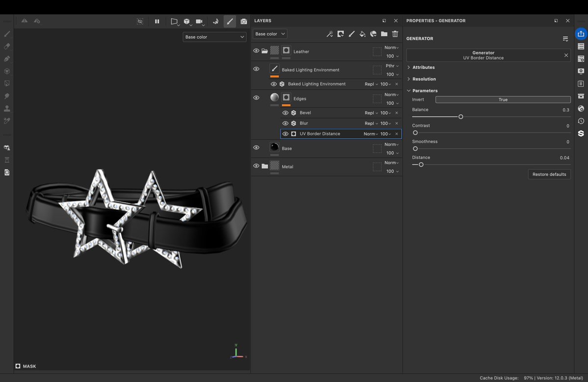The width and height of the screenshot is (588, 382).
Task: Expand the Resolution section
Action: pos(421,79)
